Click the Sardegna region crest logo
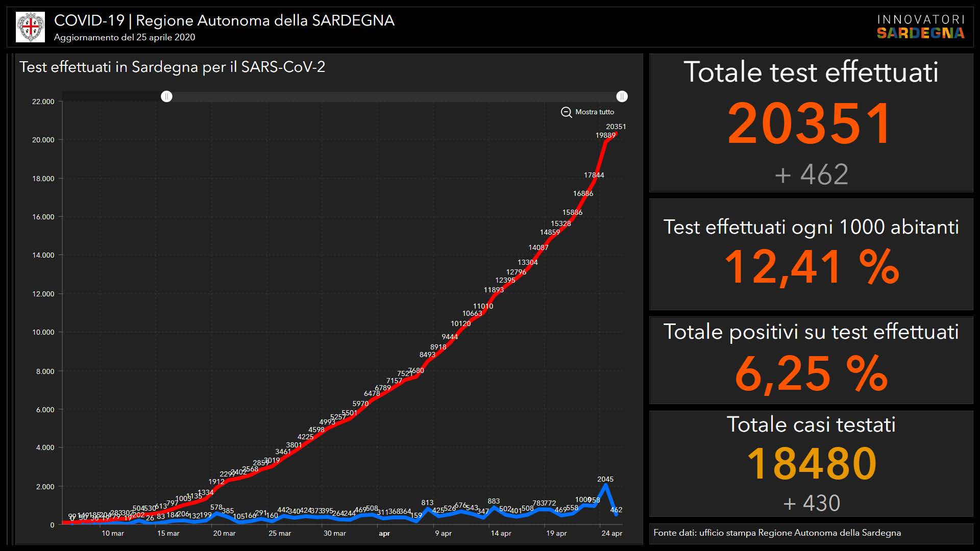Screen dimensions: 980x551 30,27
